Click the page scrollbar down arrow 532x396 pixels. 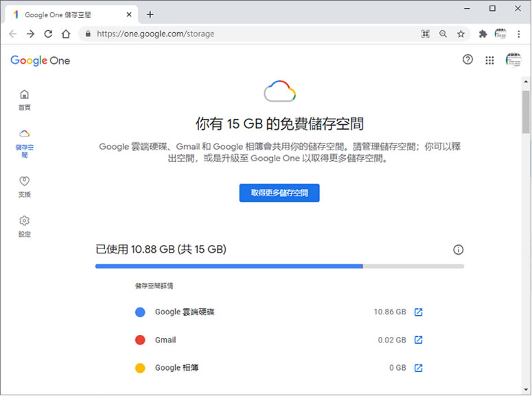pyautogui.click(x=526, y=390)
